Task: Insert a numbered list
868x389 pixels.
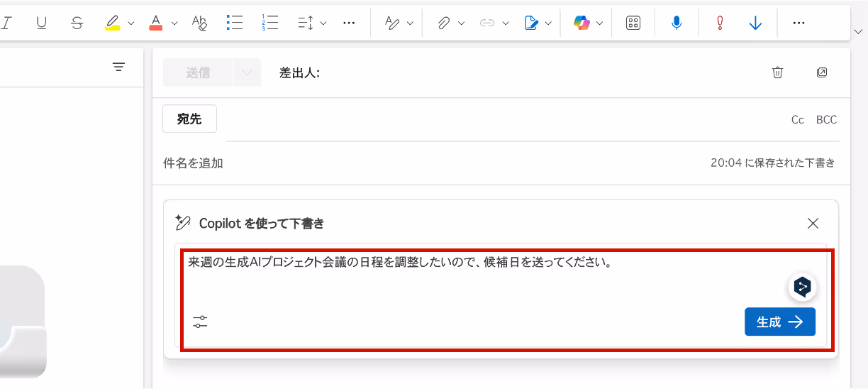Action: 269,23
